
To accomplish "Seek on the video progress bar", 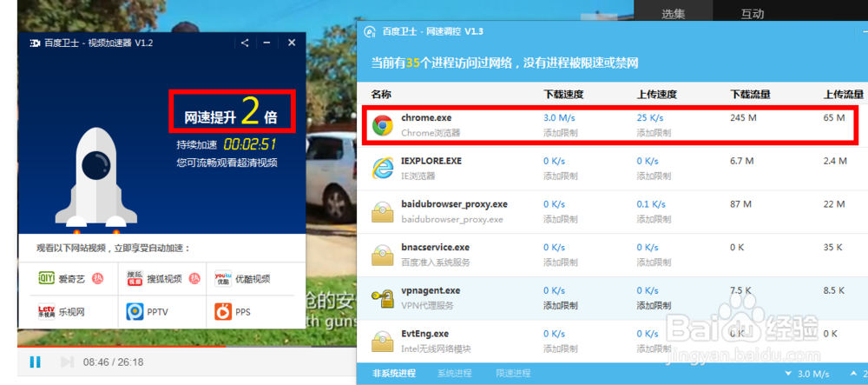I will (187, 346).
